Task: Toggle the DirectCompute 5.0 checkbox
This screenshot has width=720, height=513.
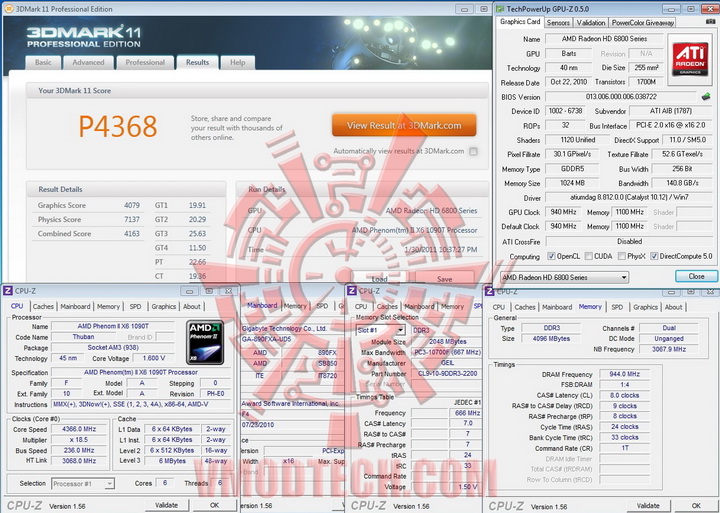Action: click(x=654, y=256)
